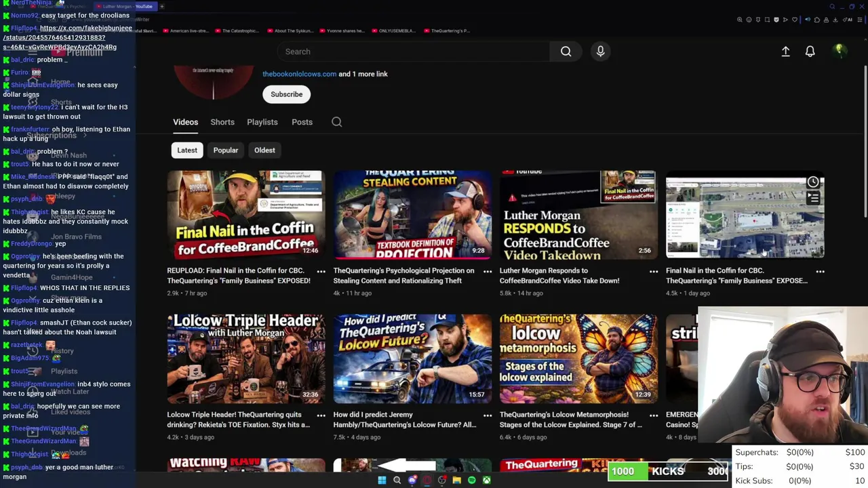The height and width of the screenshot is (488, 868).
Task: Open Opera Aria AI icon
Action: pos(848,20)
